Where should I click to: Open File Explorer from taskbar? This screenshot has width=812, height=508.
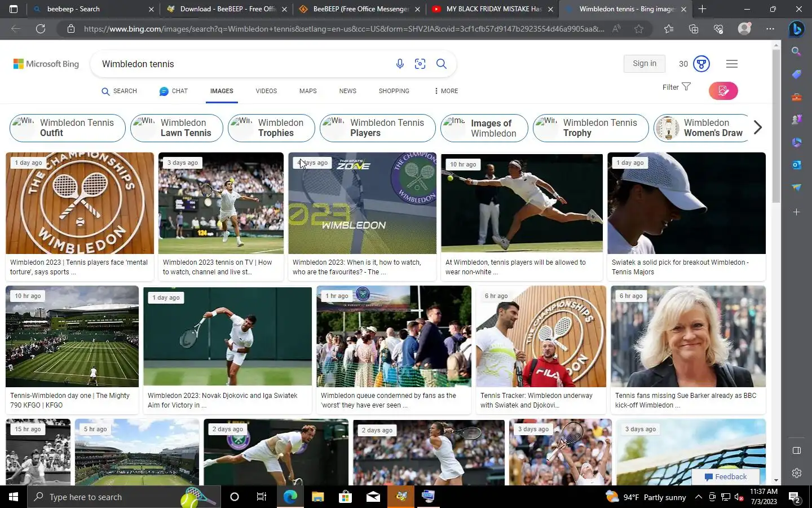pyautogui.click(x=317, y=497)
